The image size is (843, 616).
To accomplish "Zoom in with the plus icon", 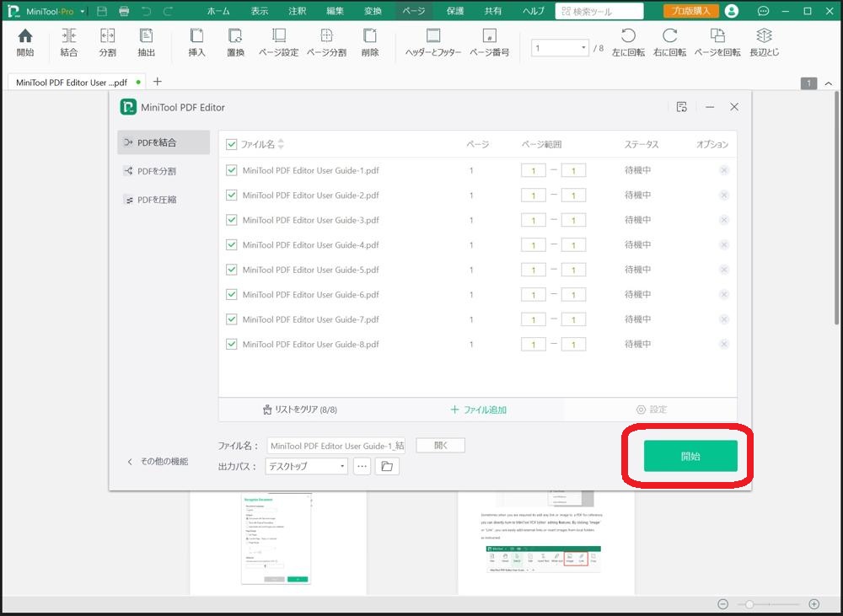I will click(x=814, y=604).
